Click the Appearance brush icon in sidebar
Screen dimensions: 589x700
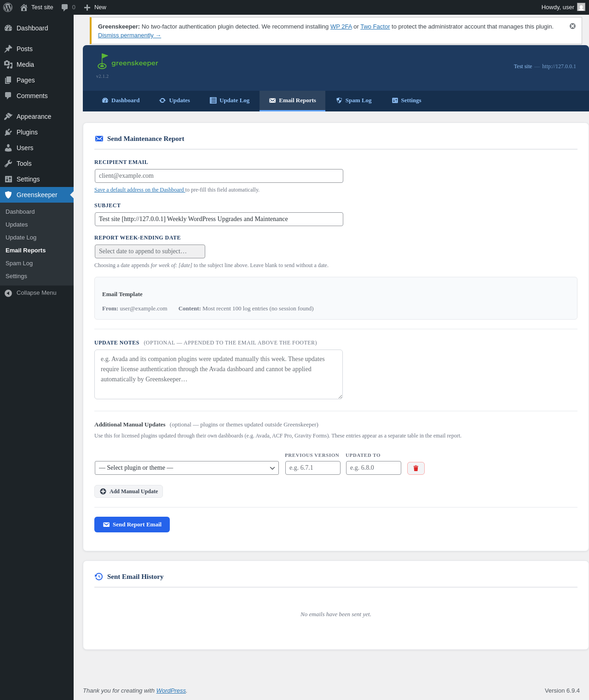point(8,117)
